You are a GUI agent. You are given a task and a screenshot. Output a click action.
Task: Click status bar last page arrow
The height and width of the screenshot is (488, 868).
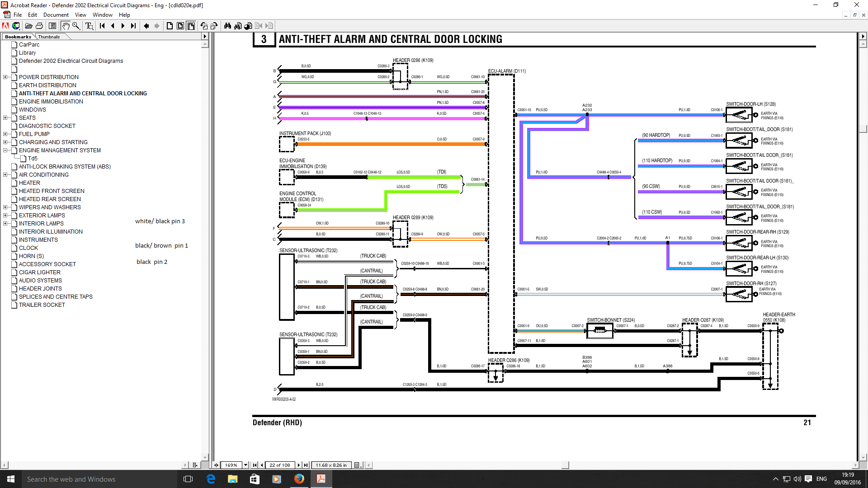pos(306,465)
